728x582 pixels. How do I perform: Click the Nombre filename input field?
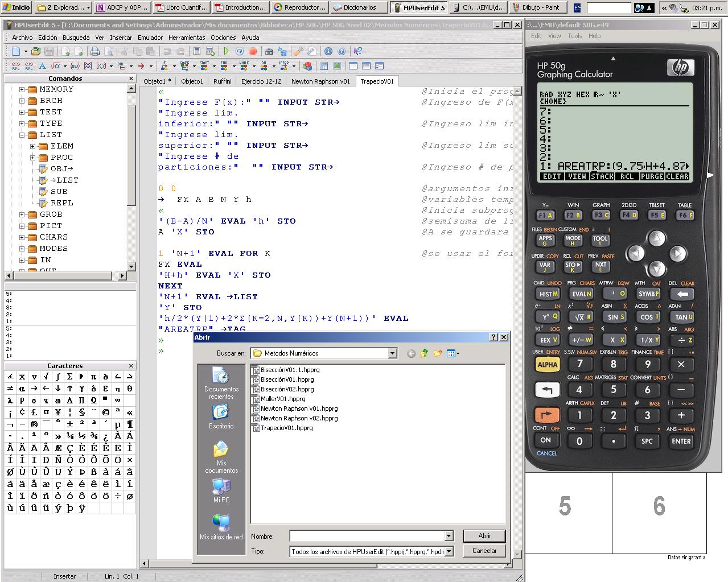coord(367,536)
